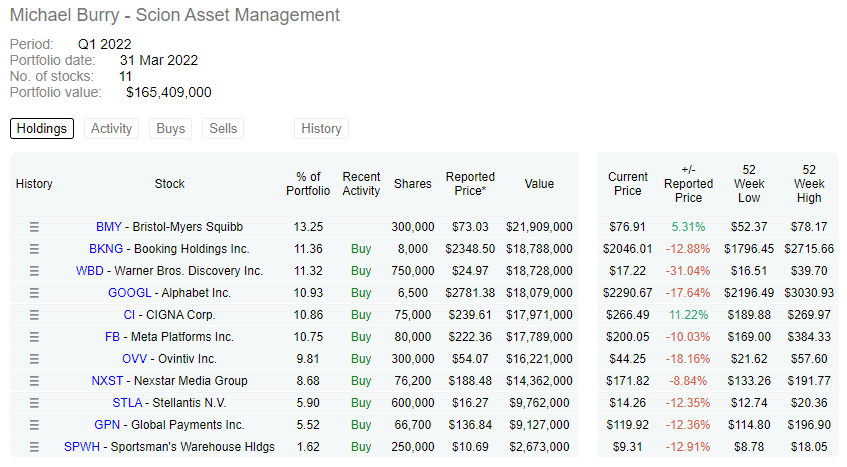Select the 13.25 portfolio percent cell
The image size is (847, 467).
[308, 227]
